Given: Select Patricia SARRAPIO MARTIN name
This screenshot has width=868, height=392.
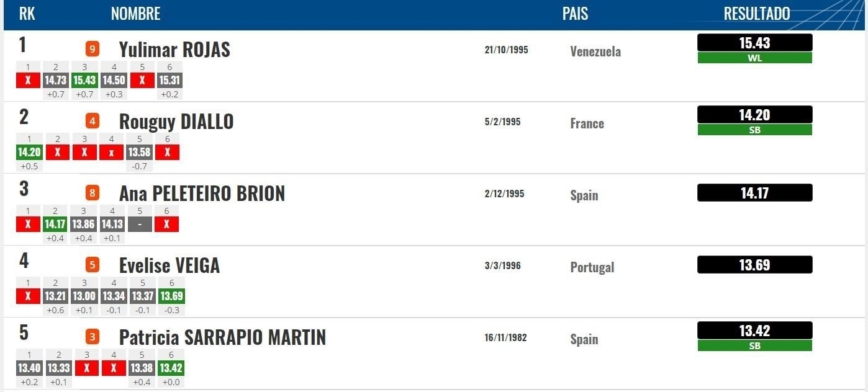Looking at the screenshot, I should pyautogui.click(x=222, y=337).
